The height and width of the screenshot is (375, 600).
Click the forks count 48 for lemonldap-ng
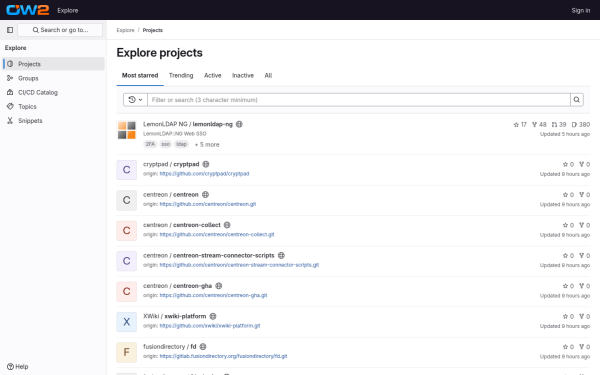click(x=539, y=124)
